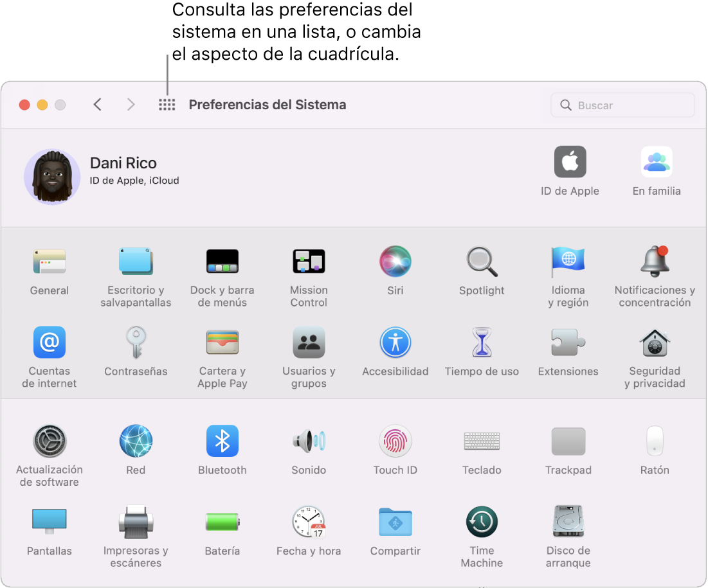
Task: Open the Touch ID settings
Action: click(x=395, y=441)
